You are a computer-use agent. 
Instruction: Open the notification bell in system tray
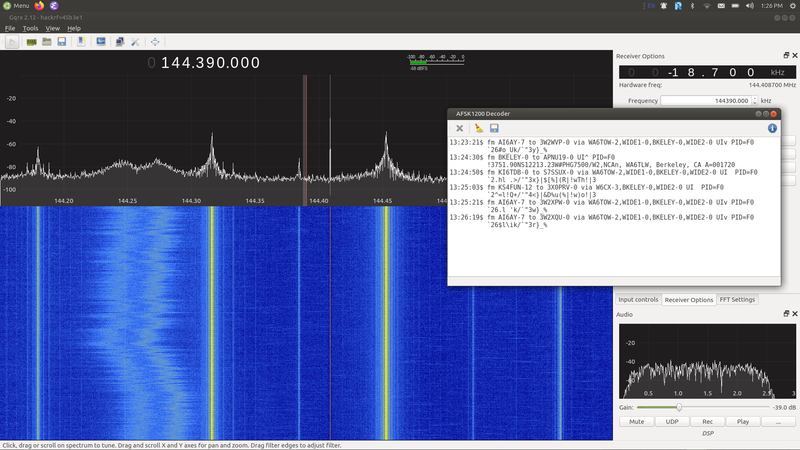tap(664, 6)
